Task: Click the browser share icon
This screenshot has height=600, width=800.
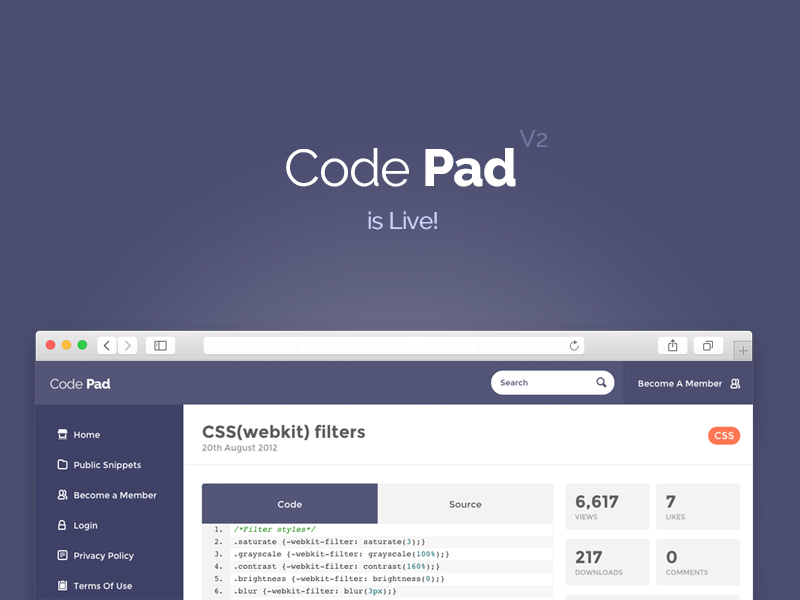Action: coord(672,345)
